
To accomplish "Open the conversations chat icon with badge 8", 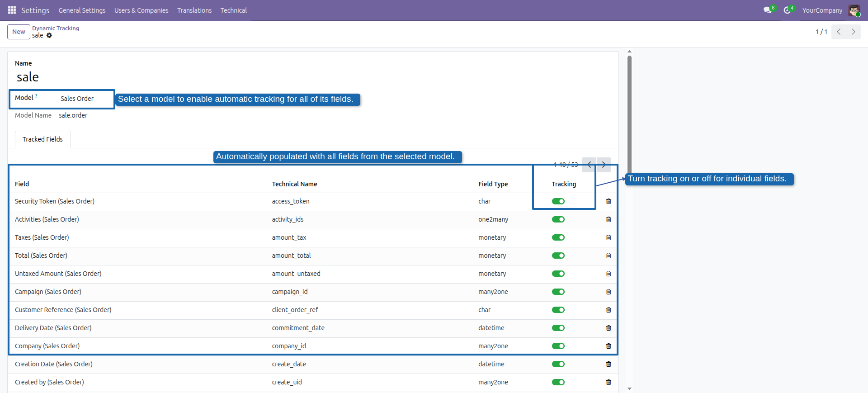I will coord(768,10).
